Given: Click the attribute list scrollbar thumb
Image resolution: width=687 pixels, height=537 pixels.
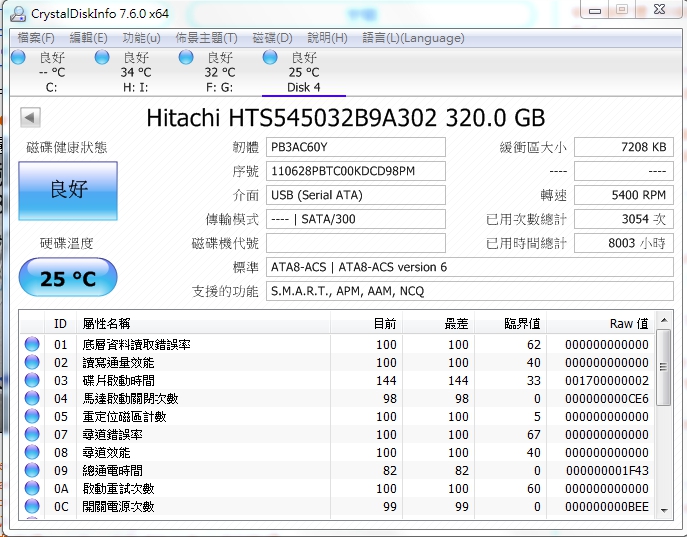Looking at the screenshot, I should tap(664, 367).
